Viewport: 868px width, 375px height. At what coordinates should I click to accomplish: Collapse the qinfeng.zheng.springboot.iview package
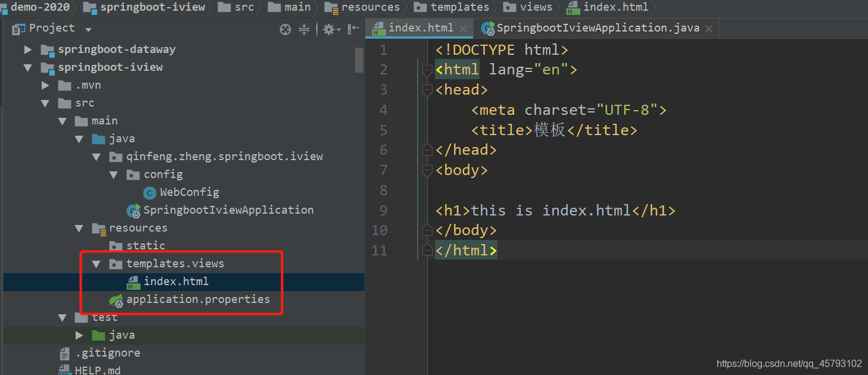[97, 157]
